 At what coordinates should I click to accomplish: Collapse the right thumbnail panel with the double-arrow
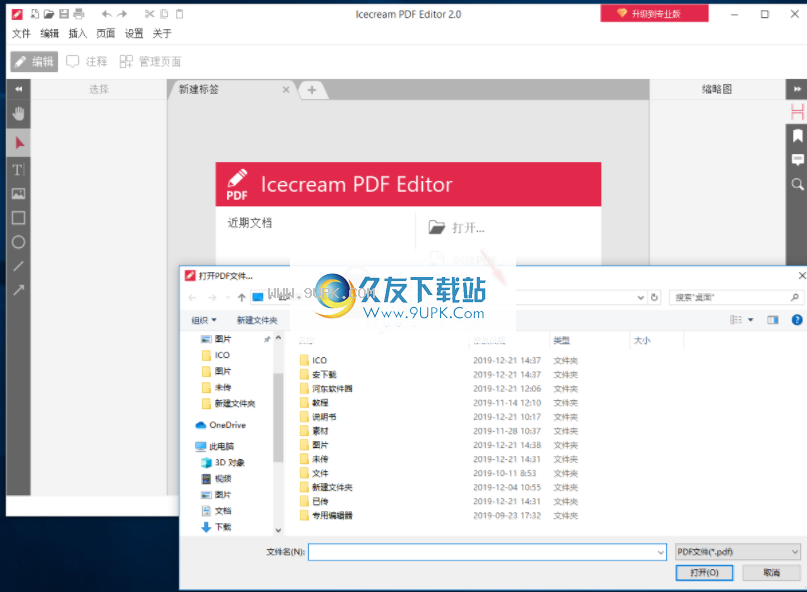(x=797, y=89)
